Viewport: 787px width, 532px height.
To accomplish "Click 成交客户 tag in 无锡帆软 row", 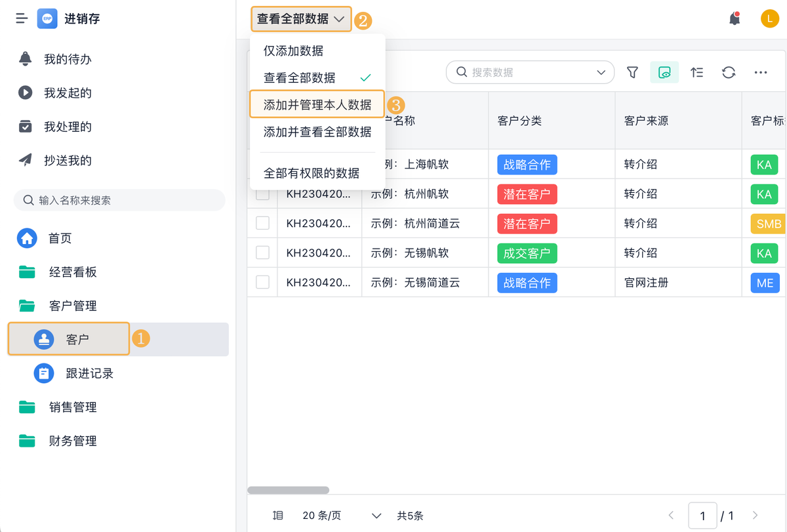I will [x=527, y=253].
